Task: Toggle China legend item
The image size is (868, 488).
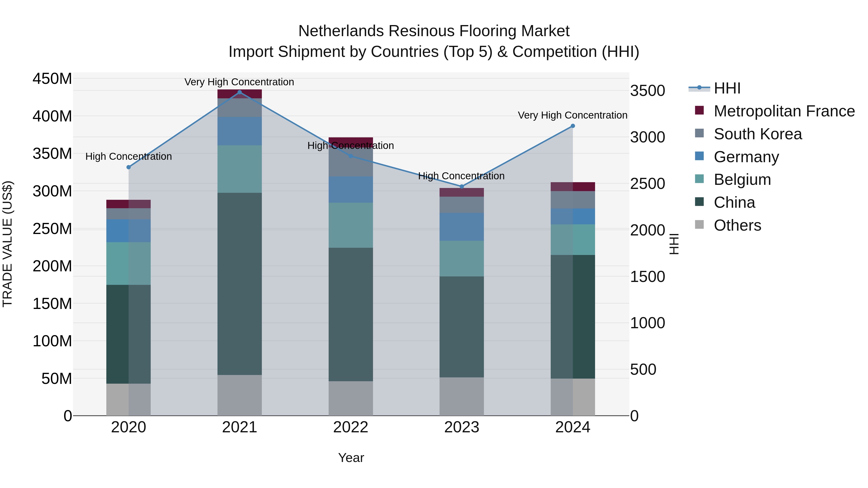Action: click(725, 202)
